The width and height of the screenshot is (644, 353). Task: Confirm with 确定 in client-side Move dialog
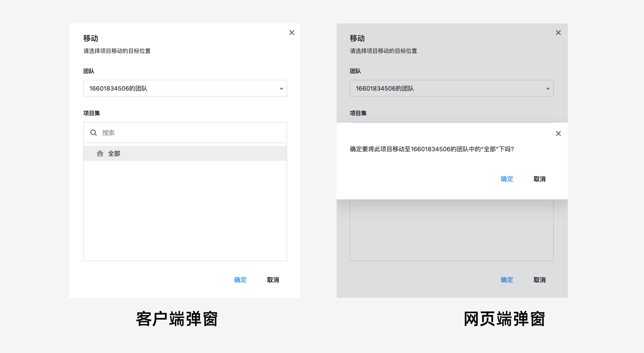click(240, 280)
